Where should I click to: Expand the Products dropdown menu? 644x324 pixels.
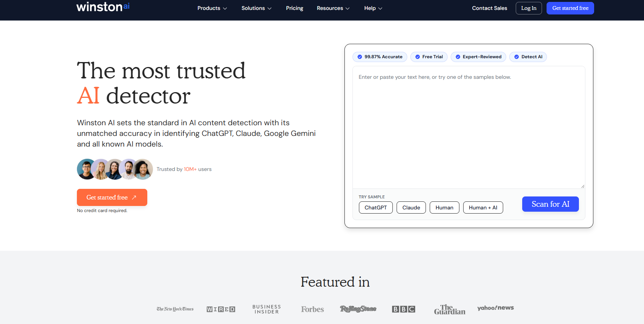click(x=212, y=8)
